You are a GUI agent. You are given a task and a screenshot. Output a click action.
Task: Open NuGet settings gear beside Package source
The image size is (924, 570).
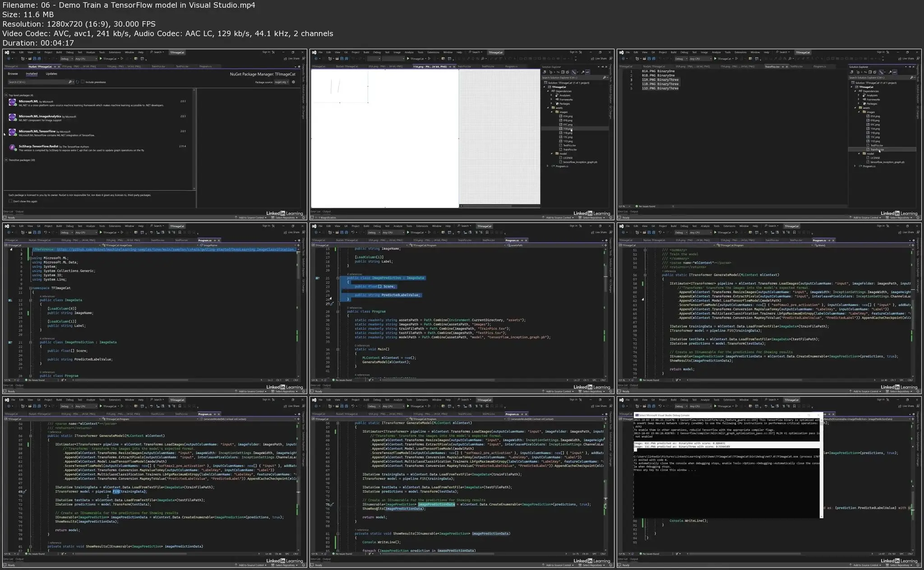[293, 82]
